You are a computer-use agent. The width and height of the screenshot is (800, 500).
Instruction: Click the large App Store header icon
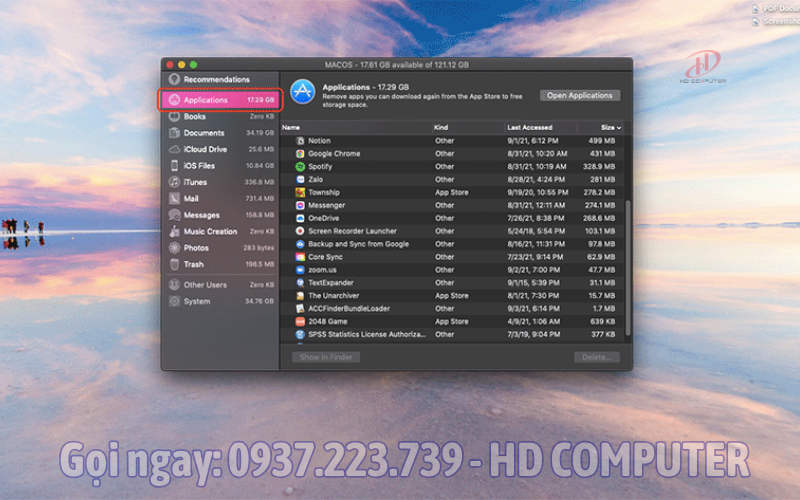click(x=302, y=94)
